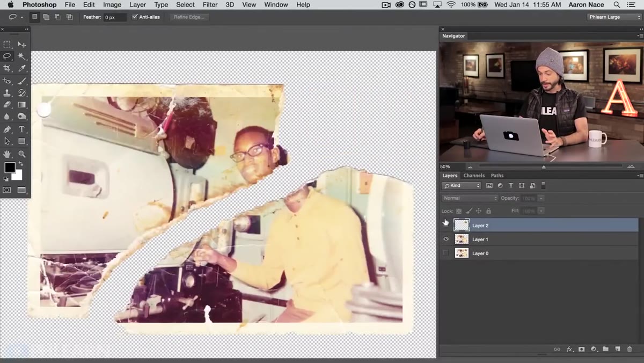The width and height of the screenshot is (644, 363).
Task: Toggle the shape layer filter
Action: pos(522,186)
